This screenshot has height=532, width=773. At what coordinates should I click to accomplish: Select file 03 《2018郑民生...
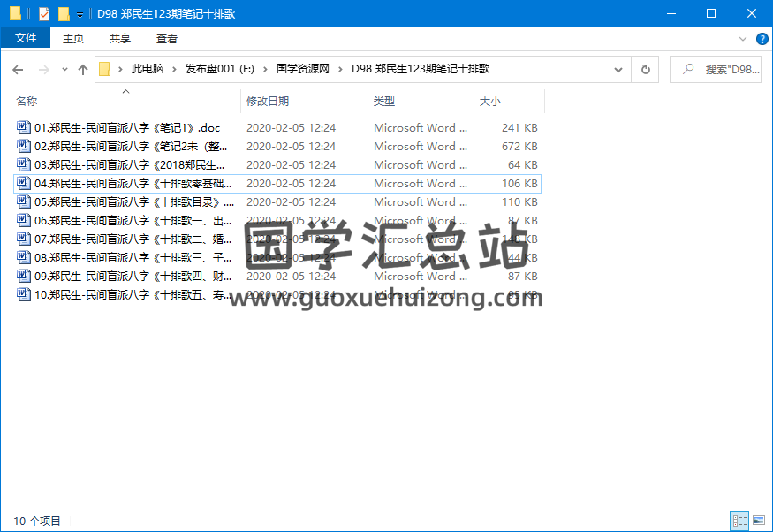point(129,164)
